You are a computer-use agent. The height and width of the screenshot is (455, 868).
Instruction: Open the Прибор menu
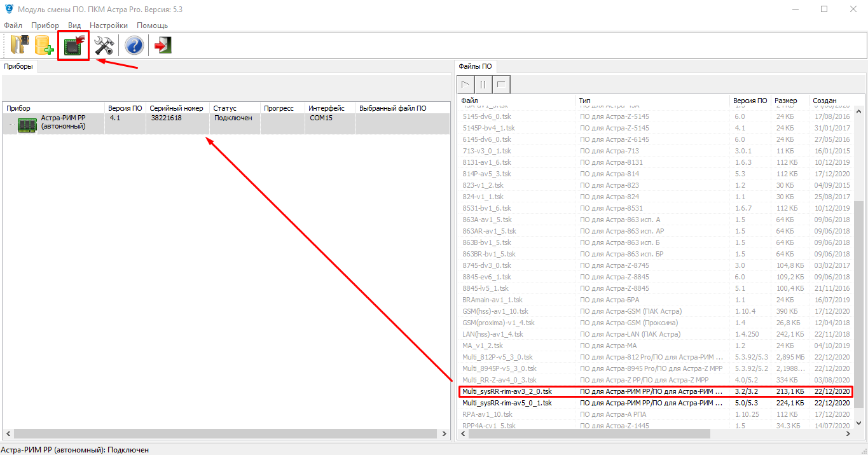pyautogui.click(x=45, y=25)
